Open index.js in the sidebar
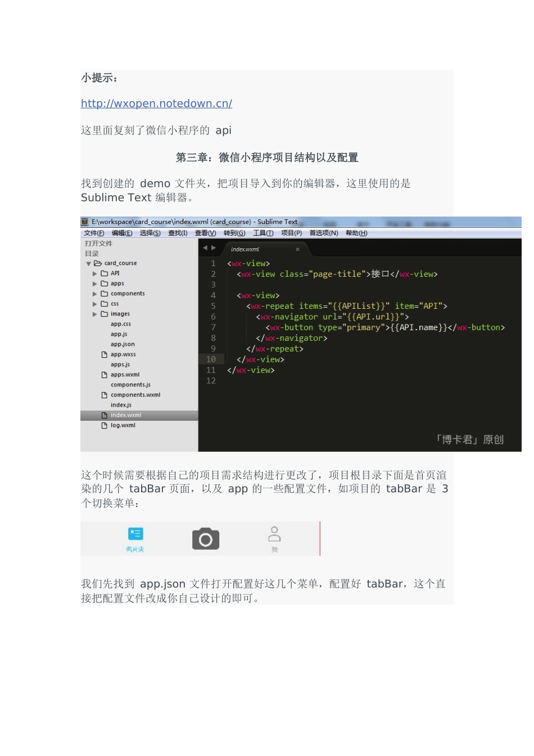This screenshot has height=756, width=534. click(121, 405)
